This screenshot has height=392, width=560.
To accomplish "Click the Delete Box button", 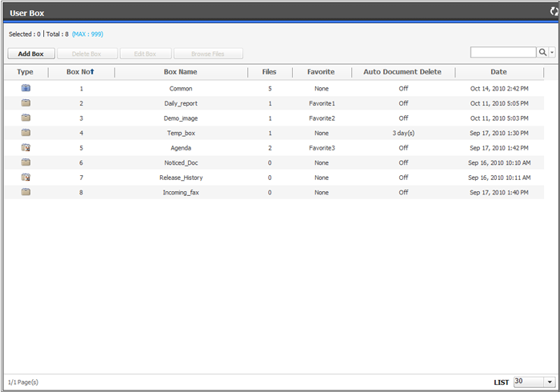I will tap(87, 54).
